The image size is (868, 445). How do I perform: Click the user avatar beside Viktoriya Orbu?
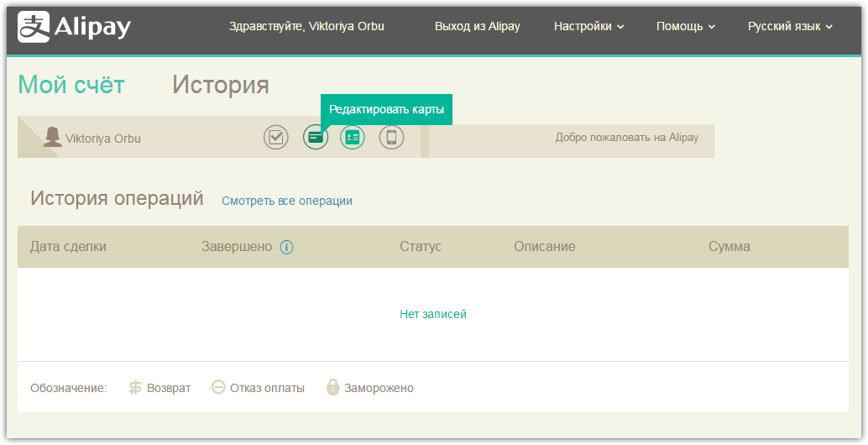coord(53,137)
